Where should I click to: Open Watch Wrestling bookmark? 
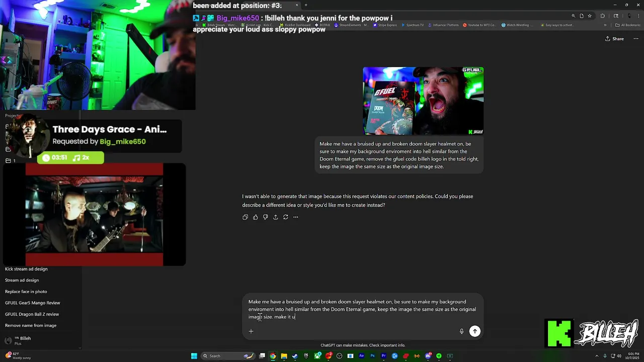pos(517,25)
